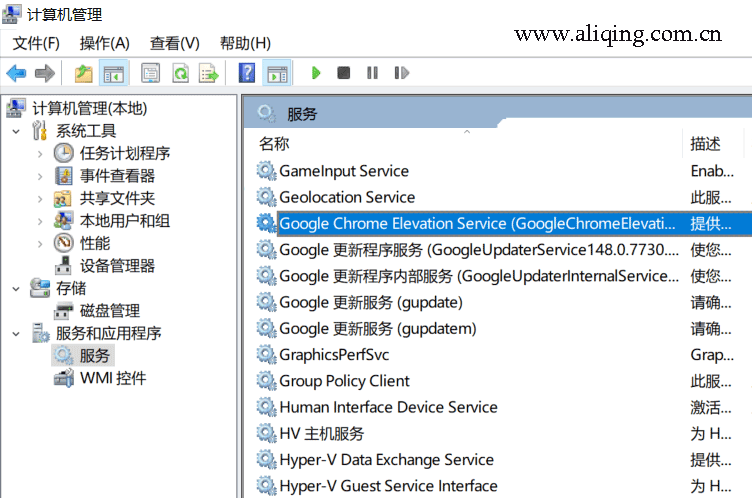
Task: Toggle the Show/Hide Console Tree icon
Action: point(114,73)
